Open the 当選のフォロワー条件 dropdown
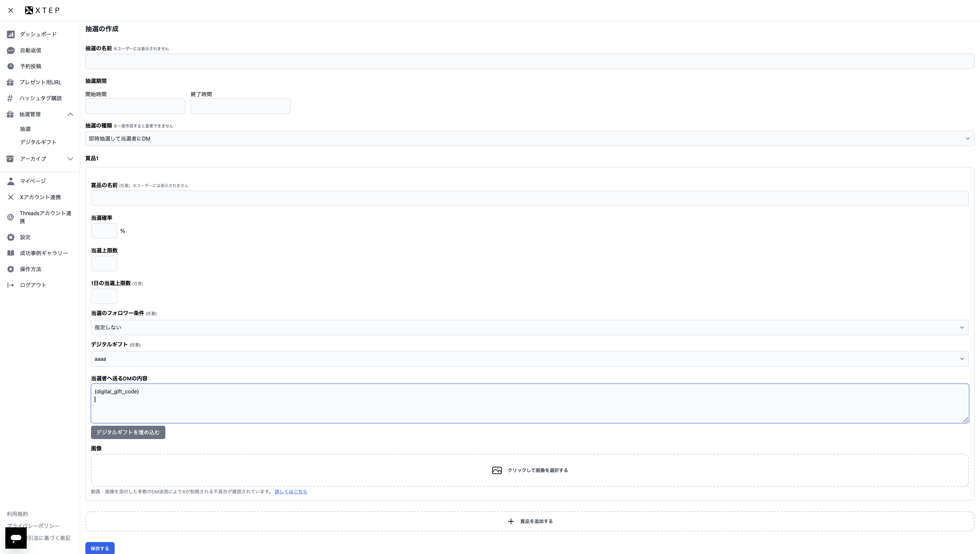 tap(530, 327)
